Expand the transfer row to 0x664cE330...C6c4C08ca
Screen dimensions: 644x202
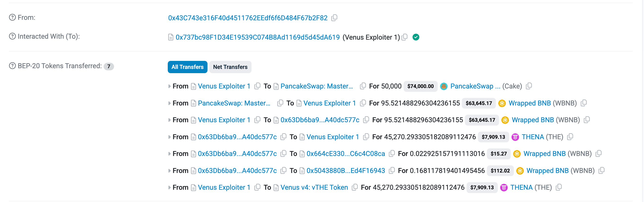coord(169,154)
